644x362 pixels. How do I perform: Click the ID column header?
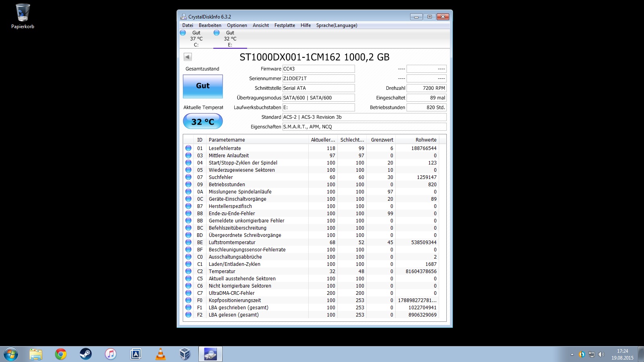pos(200,140)
